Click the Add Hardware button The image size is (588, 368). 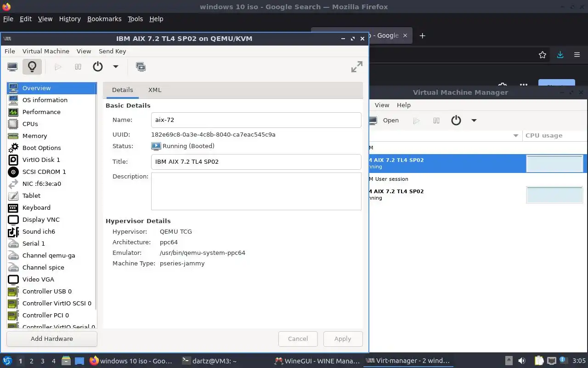(52, 339)
